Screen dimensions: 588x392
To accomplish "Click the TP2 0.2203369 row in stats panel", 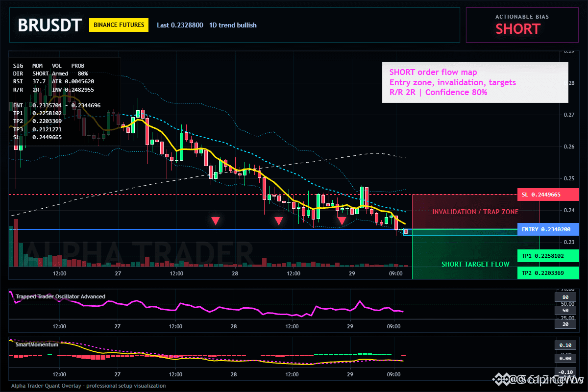I will tap(37, 121).
